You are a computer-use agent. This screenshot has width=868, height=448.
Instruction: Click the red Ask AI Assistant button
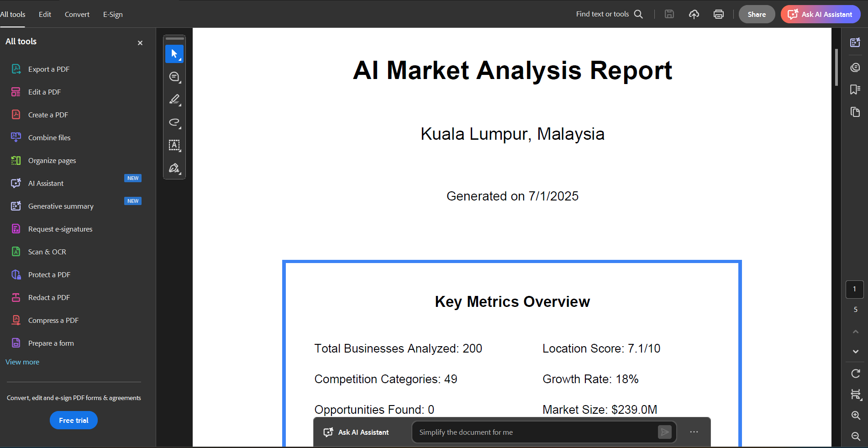(821, 14)
